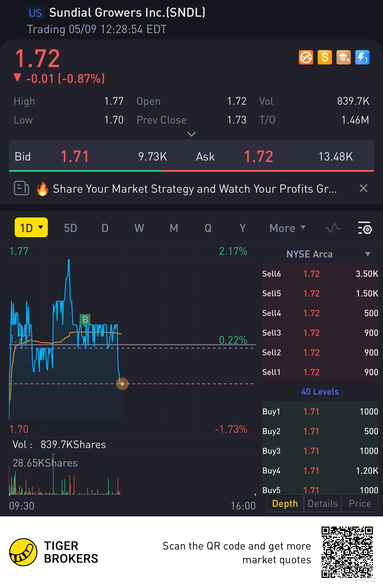Tap the orange current price dot on chart
The image size is (383, 588).
[x=122, y=384]
